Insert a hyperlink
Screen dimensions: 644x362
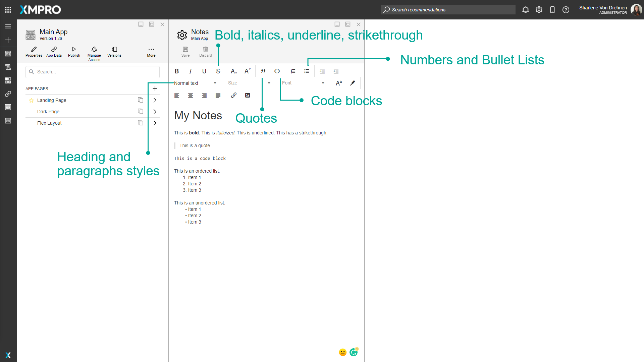(234, 95)
